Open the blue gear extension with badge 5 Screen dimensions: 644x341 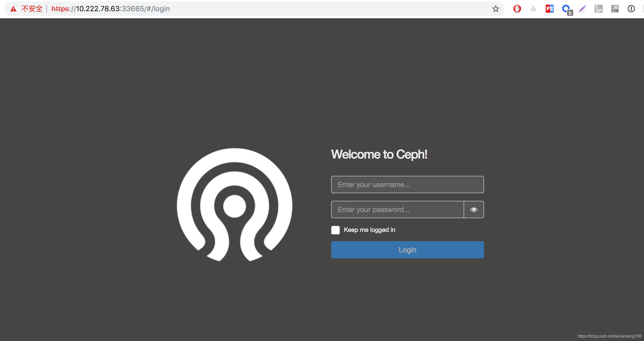pos(566,9)
